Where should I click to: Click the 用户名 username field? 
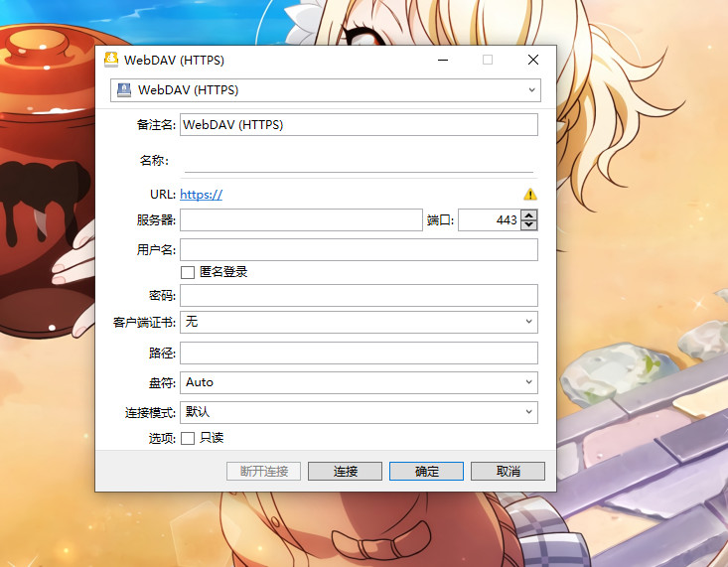[359, 250]
